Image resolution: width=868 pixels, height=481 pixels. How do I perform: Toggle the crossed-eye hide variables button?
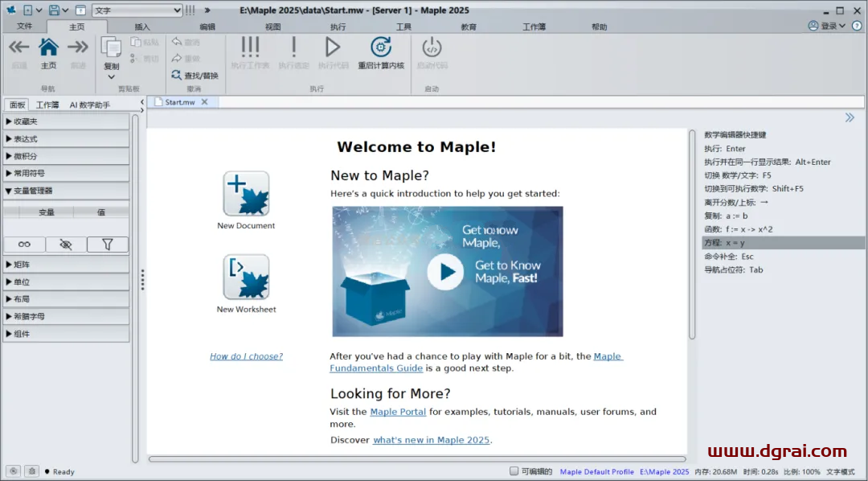click(x=66, y=245)
